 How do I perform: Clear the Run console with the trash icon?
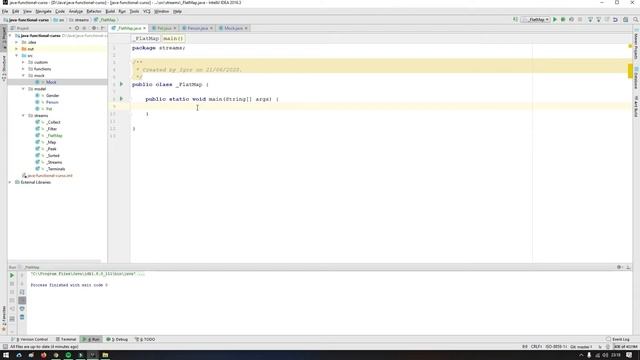(22, 317)
